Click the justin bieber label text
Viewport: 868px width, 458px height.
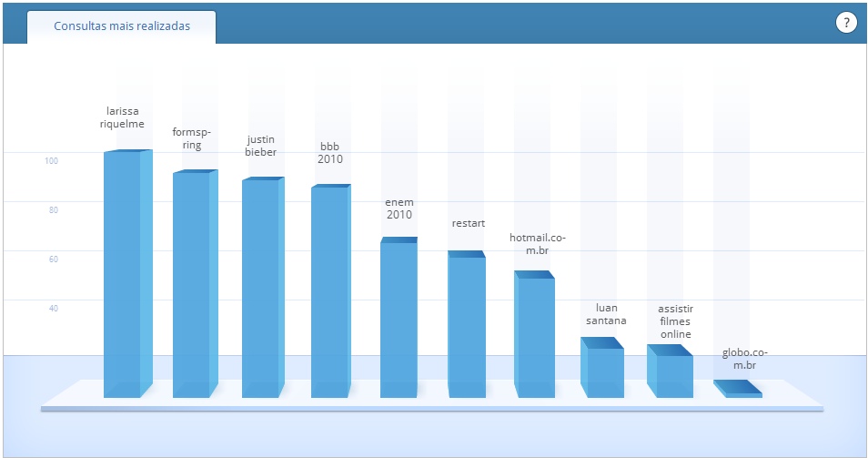(260, 146)
